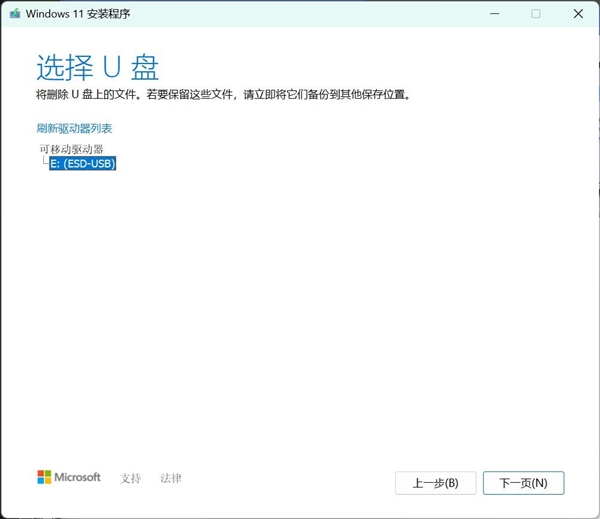The height and width of the screenshot is (519, 600).
Task: Click the maximize button in title bar
Action: click(x=535, y=13)
